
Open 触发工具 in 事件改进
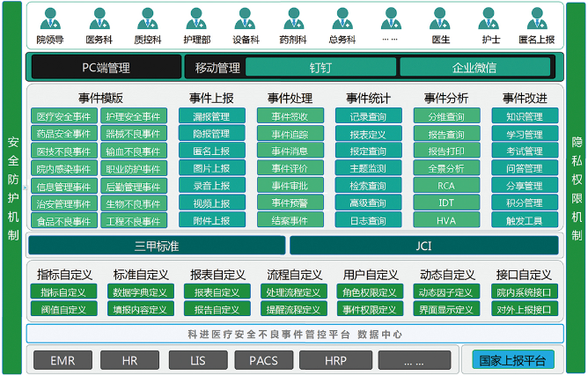click(x=525, y=220)
